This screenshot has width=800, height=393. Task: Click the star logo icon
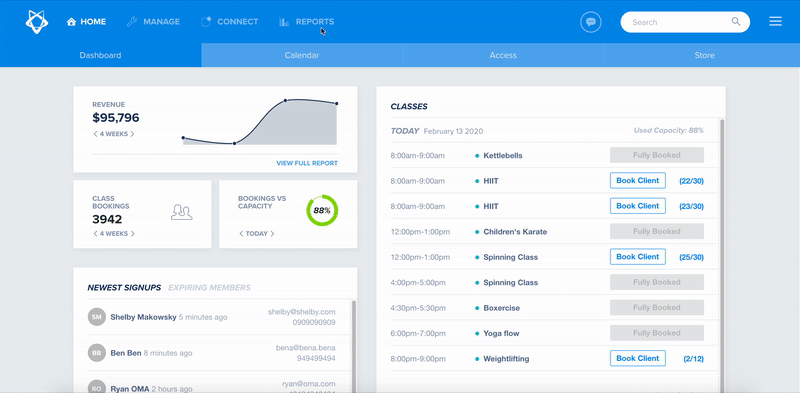(37, 22)
